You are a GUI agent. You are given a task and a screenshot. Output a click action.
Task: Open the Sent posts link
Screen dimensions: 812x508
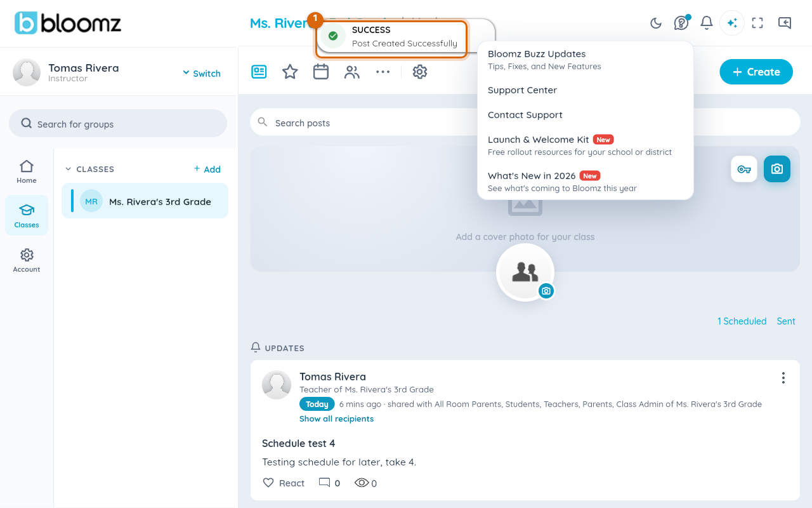(x=786, y=321)
